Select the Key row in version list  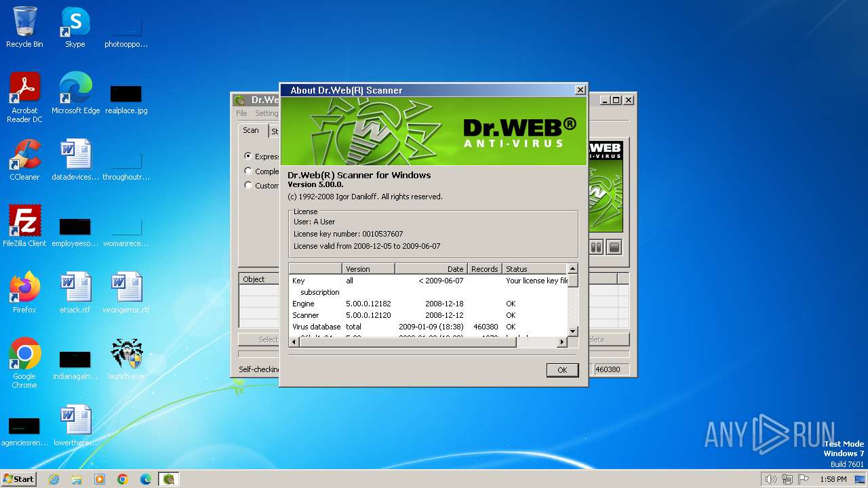coord(428,281)
